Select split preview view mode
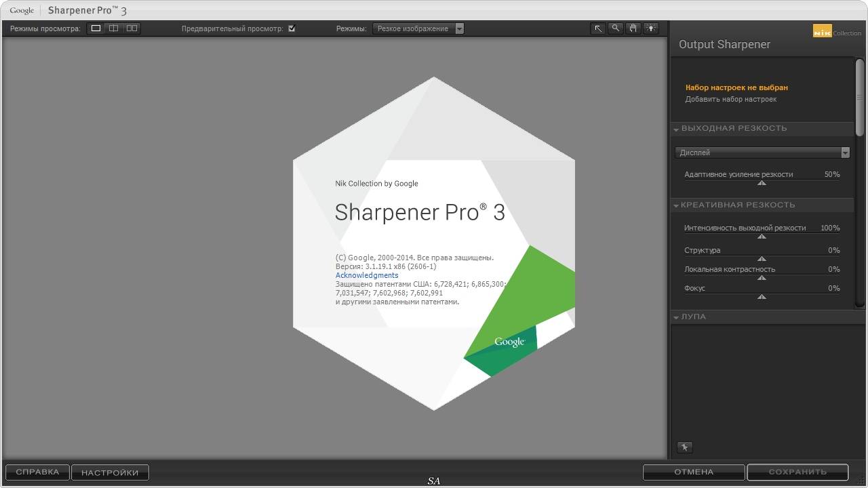This screenshot has width=868, height=488. (113, 28)
